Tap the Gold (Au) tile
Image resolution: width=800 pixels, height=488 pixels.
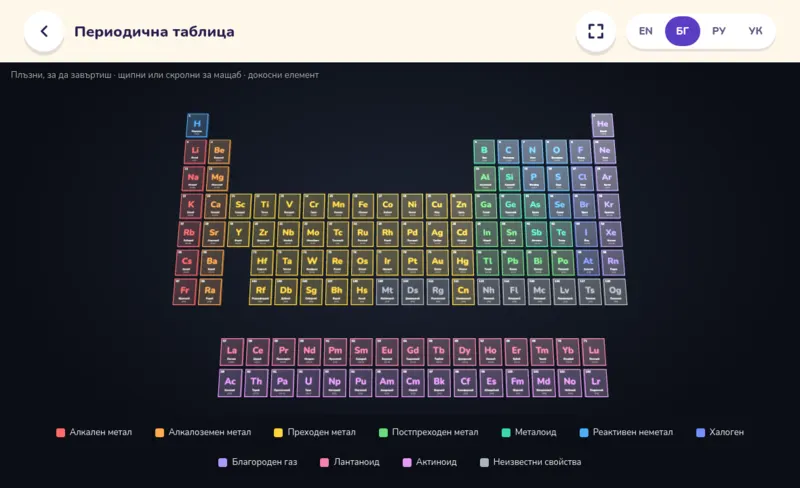coord(438,262)
